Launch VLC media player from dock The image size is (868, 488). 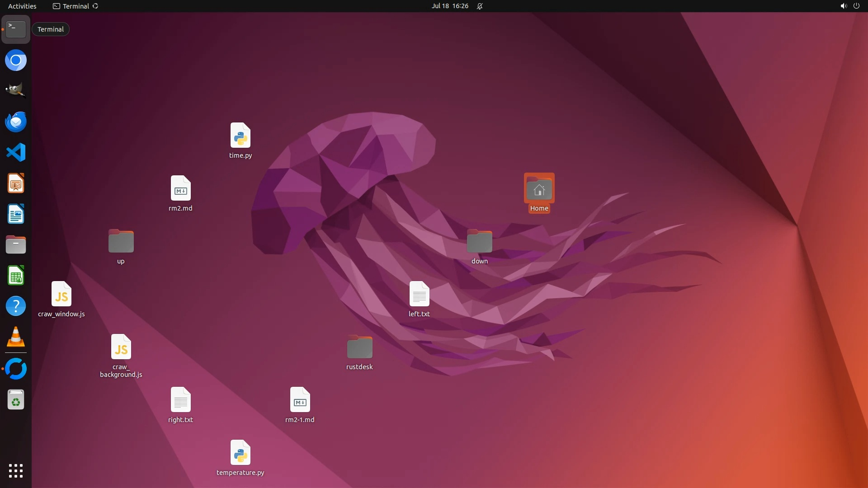tap(16, 337)
